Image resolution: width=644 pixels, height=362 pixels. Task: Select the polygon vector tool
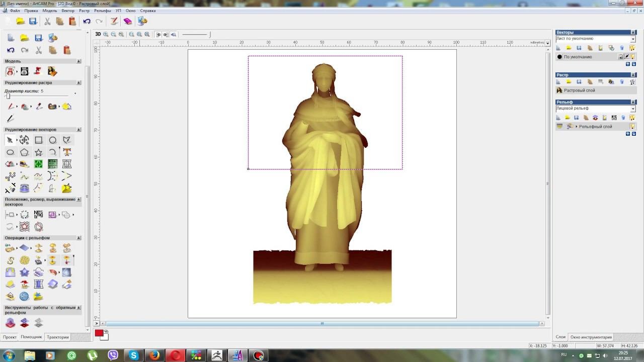point(24,152)
